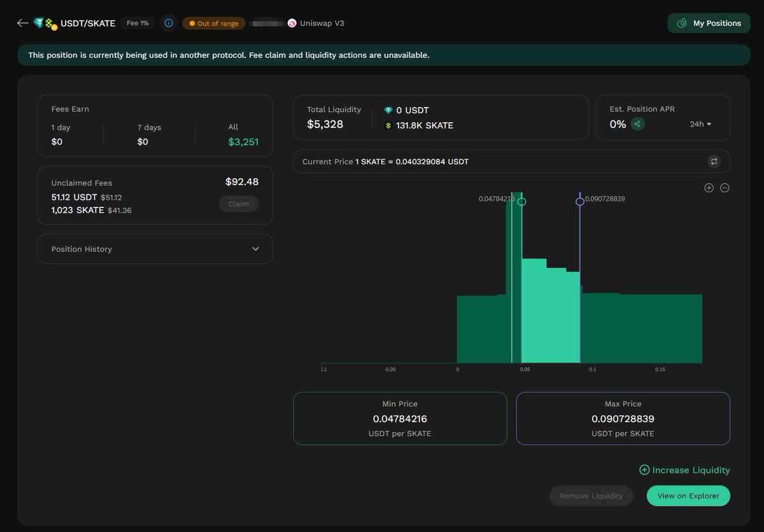Select the Max Price box
This screenshot has width=764, height=532.
tap(623, 418)
